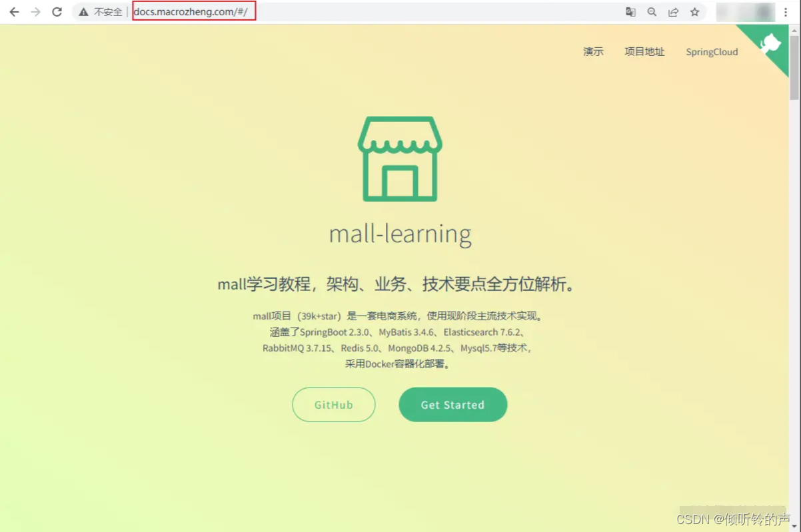The image size is (801, 532).
Task: Click the not-secure warning triangle icon
Action: point(83,12)
